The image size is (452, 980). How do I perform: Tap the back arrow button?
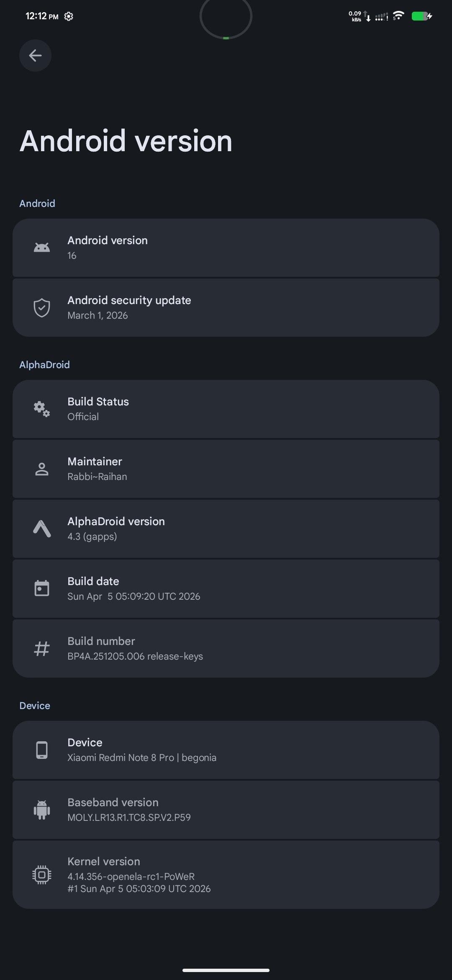click(35, 55)
